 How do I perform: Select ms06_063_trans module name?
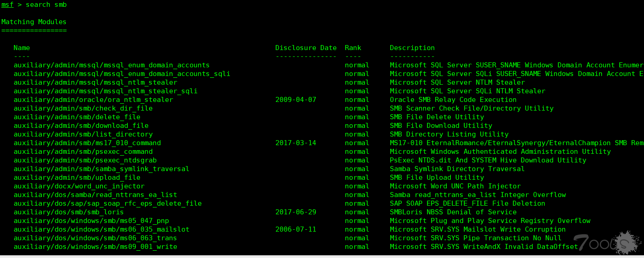[x=95, y=238]
